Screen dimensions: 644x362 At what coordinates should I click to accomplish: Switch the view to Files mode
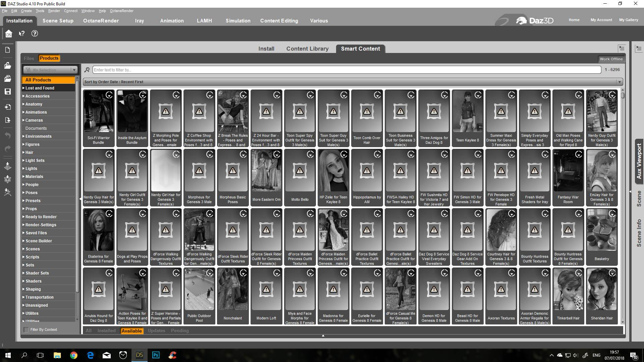click(x=29, y=58)
